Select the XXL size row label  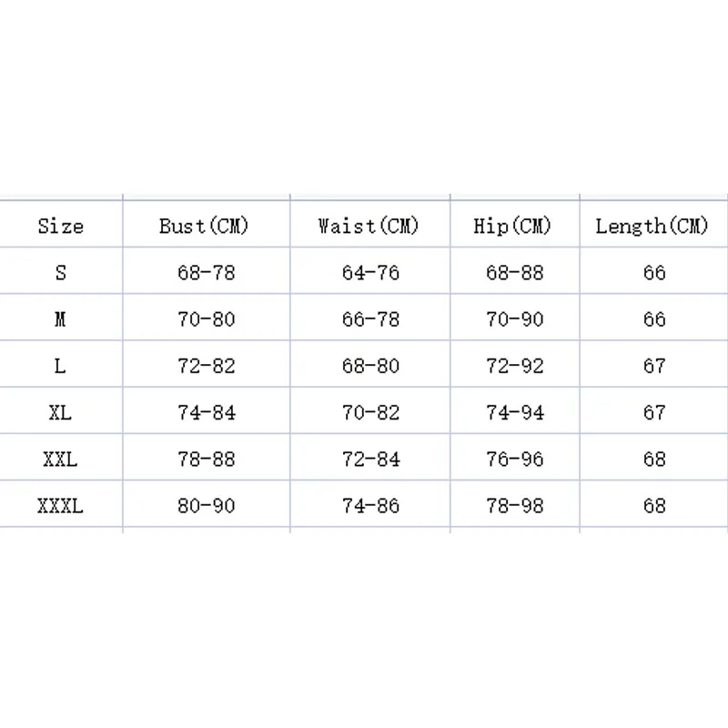point(60,460)
